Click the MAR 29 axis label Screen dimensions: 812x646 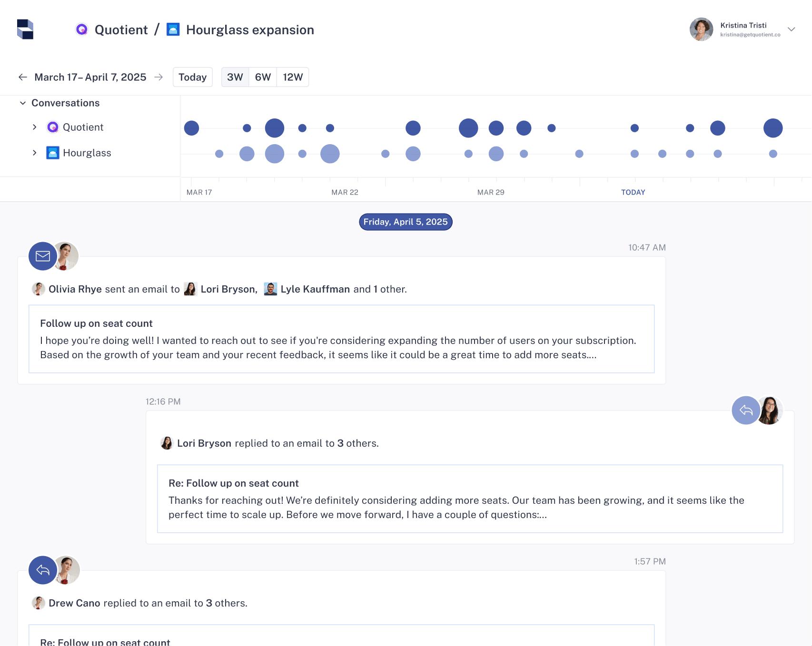pos(491,192)
